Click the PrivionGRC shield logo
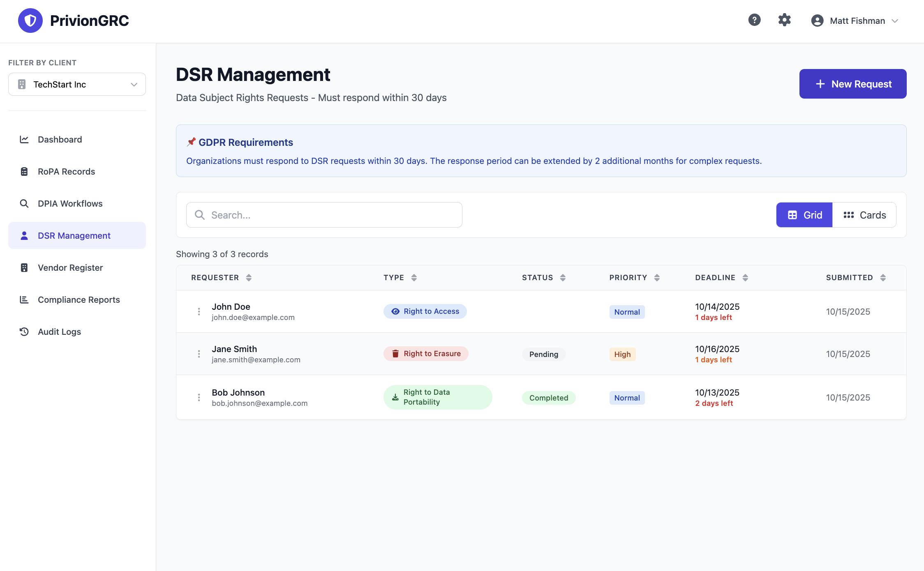This screenshot has width=924, height=571. [x=30, y=21]
